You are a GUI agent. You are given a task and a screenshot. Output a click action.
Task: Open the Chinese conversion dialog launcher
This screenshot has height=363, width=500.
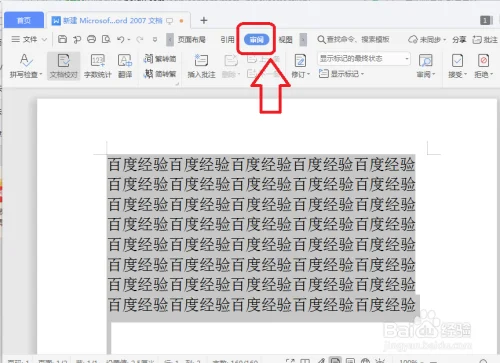[177, 84]
